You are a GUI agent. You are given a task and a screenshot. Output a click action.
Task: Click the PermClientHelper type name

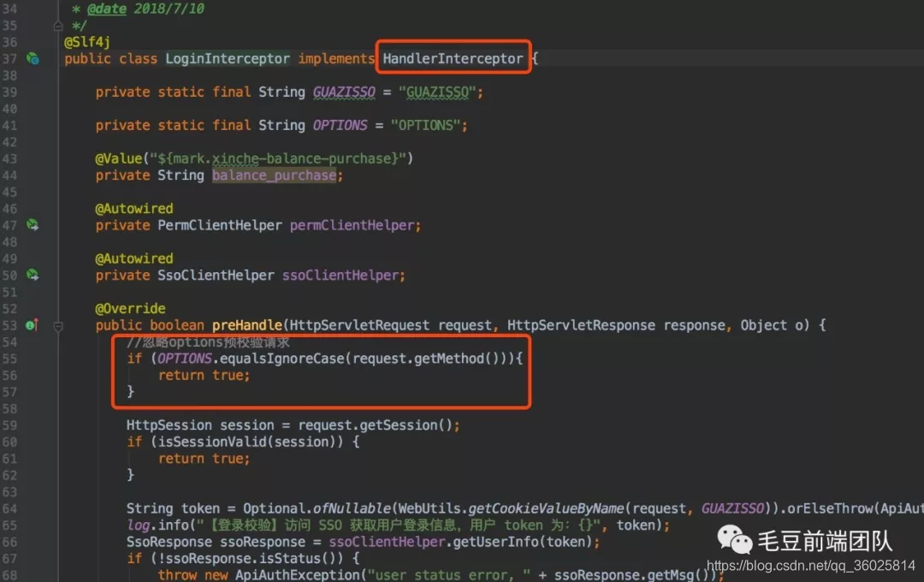(x=220, y=225)
